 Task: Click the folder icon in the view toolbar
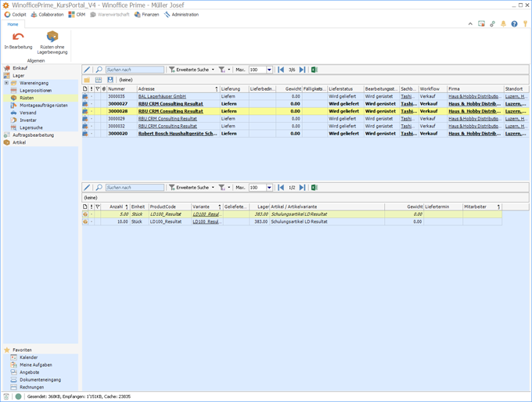(87, 80)
